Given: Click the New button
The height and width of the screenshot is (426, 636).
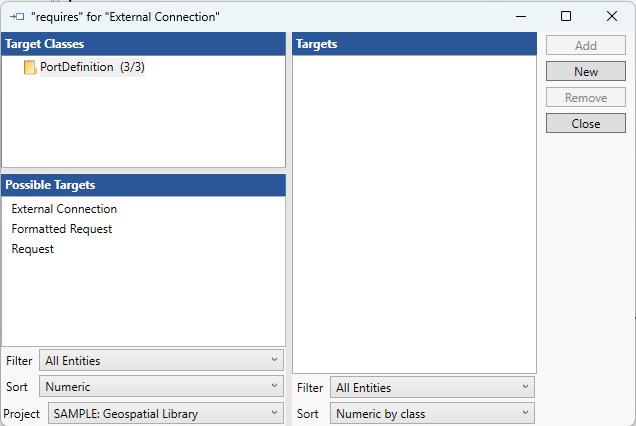Looking at the screenshot, I should click(x=586, y=71).
